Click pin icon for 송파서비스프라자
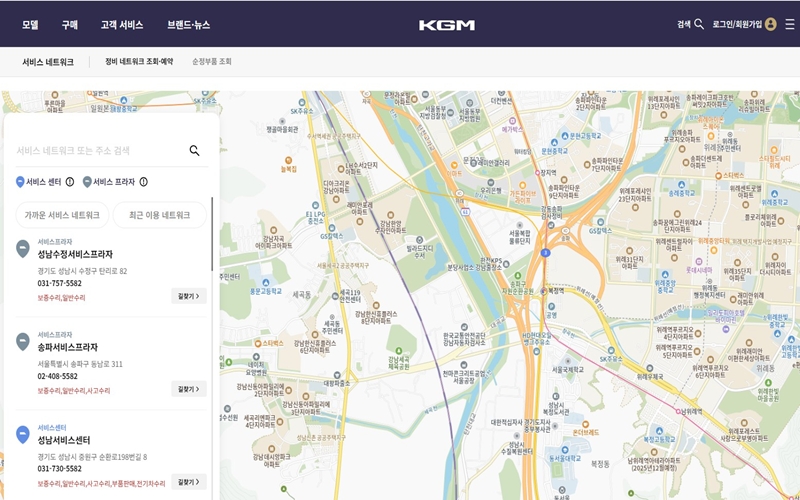Screen dimensions: 800x500 coord(22,341)
